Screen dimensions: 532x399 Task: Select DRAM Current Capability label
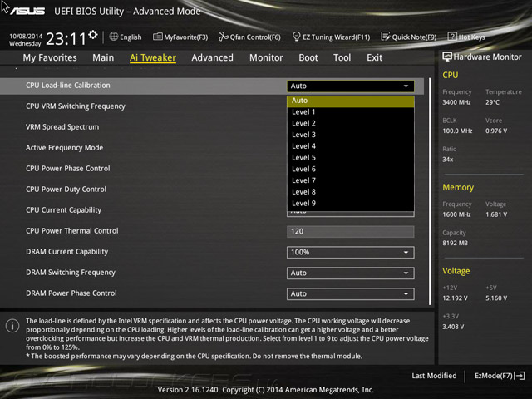coord(66,252)
